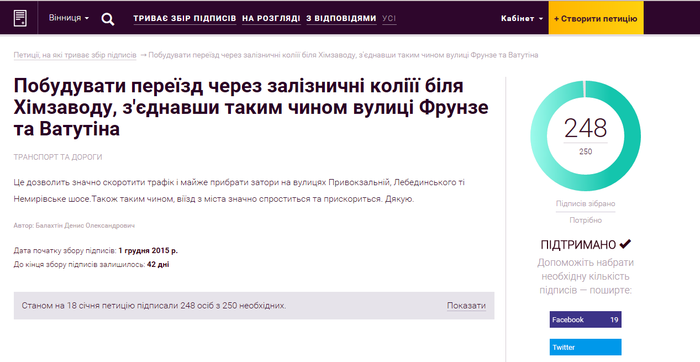Image resolution: width=700 pixels, height=362 pixels.
Task: Switch to Триває збір підписів tab
Action: (185, 19)
